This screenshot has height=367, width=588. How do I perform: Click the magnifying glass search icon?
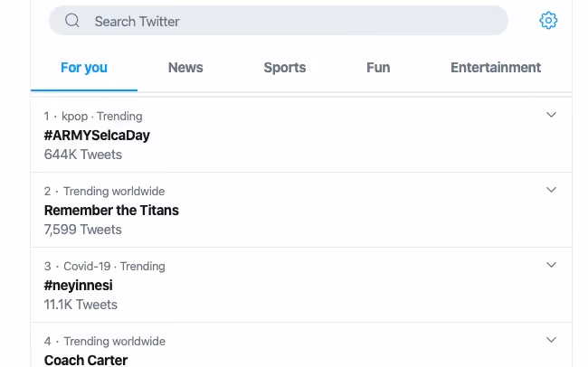tap(72, 20)
